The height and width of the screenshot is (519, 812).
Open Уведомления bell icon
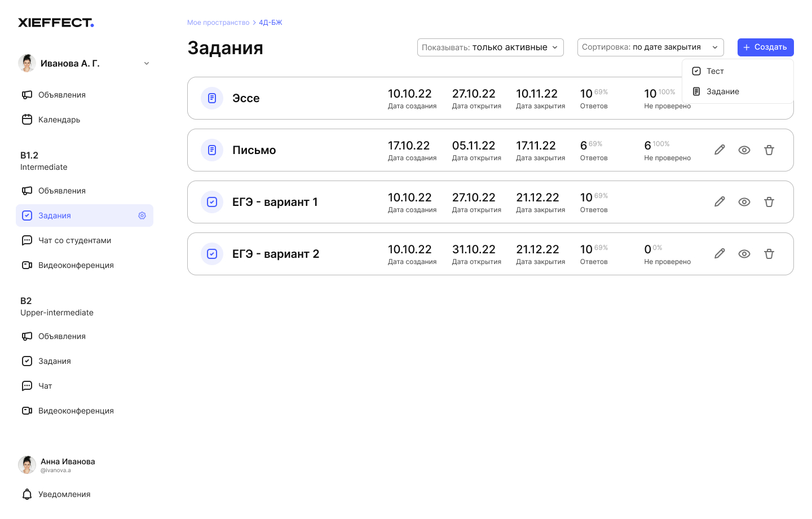pyautogui.click(x=27, y=494)
